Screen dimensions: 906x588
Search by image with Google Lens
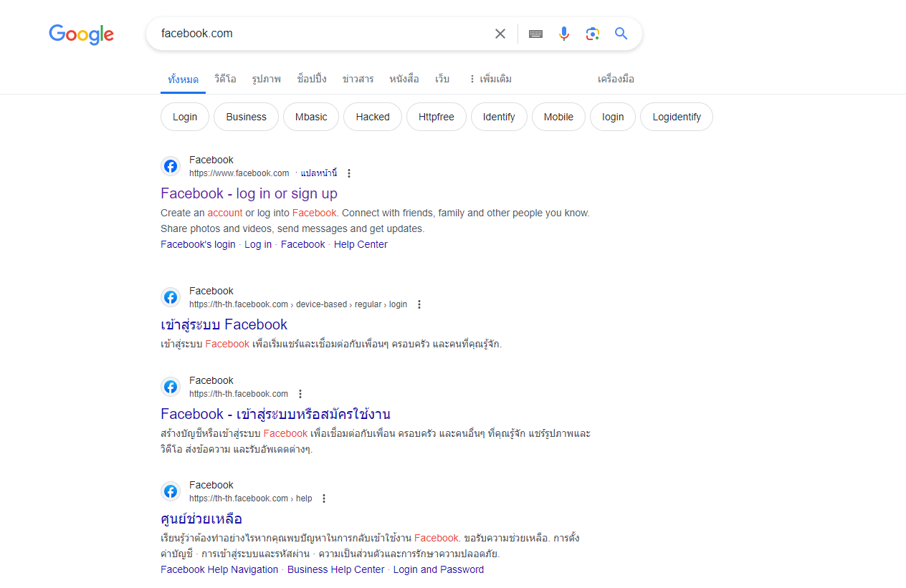click(592, 34)
